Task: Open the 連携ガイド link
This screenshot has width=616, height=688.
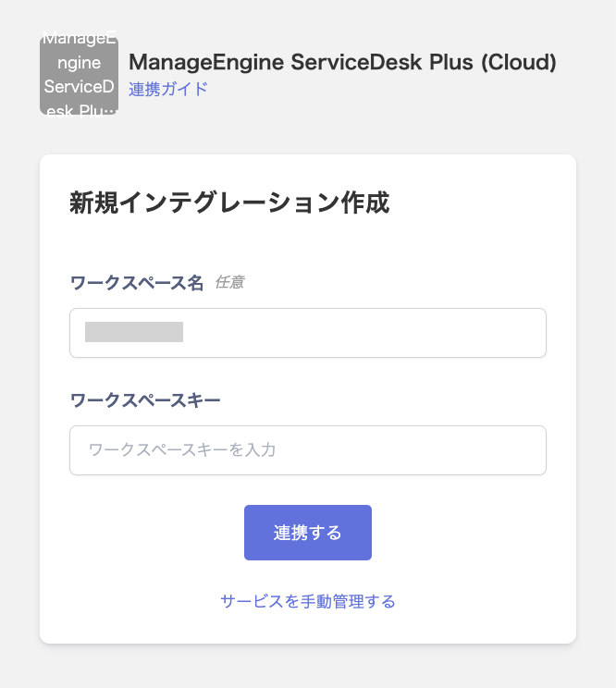Action: click(168, 89)
